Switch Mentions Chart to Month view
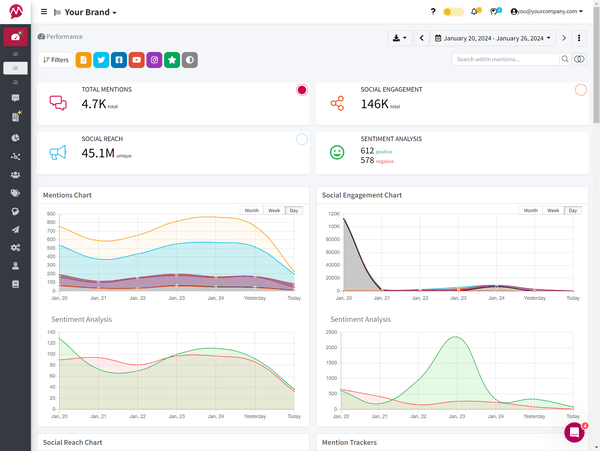 [x=252, y=210]
